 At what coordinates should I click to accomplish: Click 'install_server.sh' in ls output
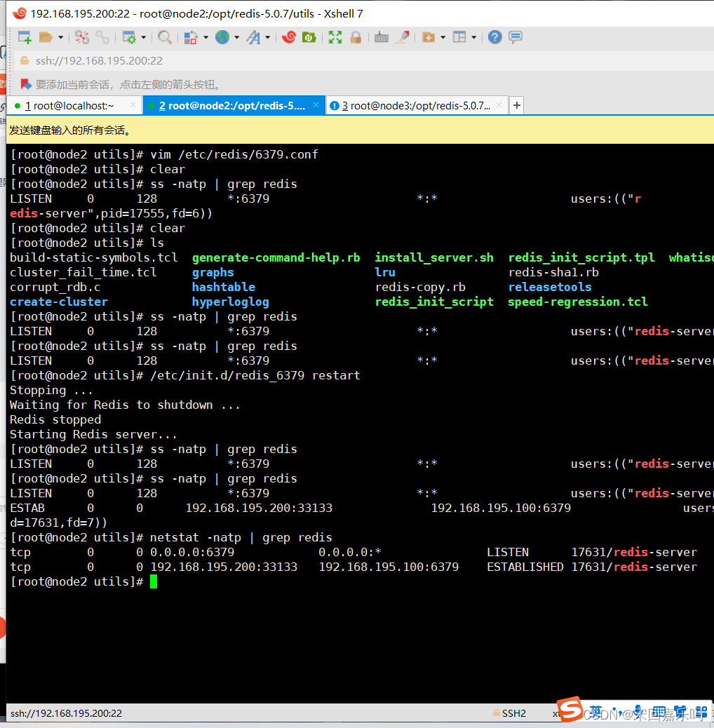point(434,257)
